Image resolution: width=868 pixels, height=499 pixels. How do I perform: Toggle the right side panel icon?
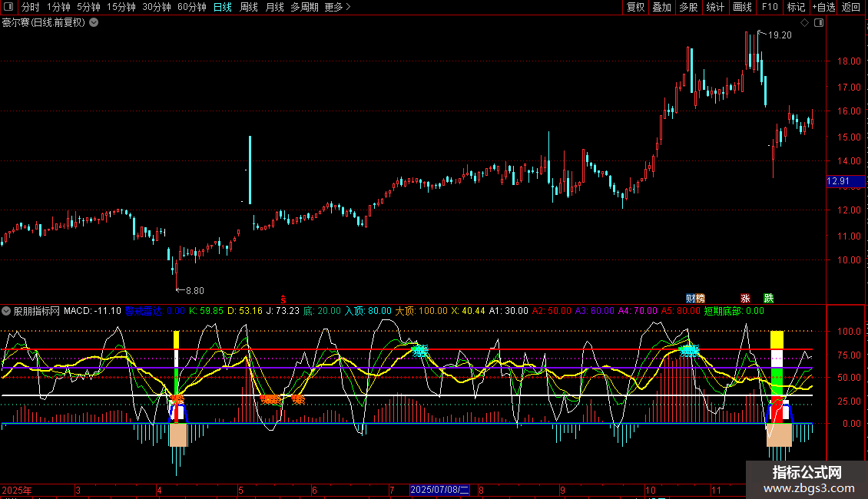[x=819, y=22]
